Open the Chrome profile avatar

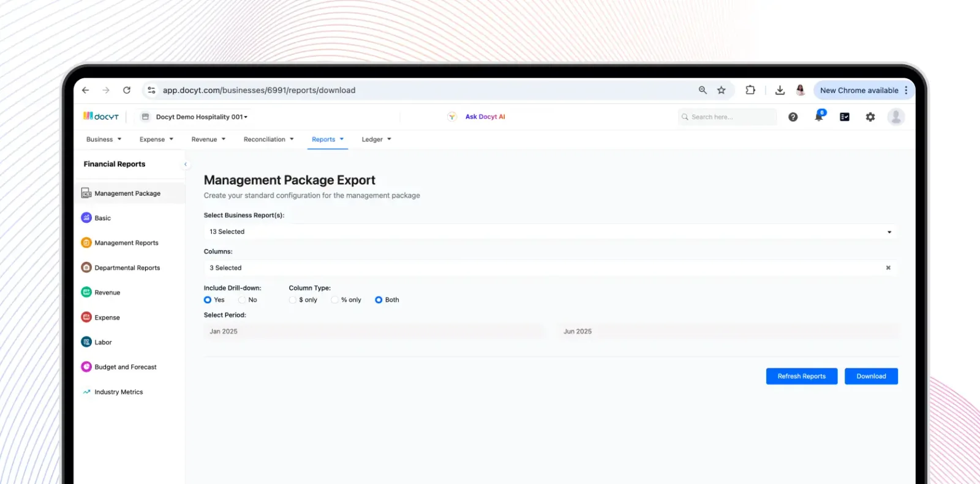pyautogui.click(x=801, y=90)
